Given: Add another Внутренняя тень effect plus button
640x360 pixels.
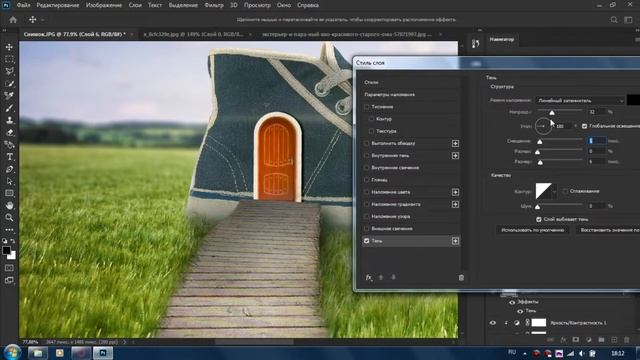Looking at the screenshot, I should (x=455, y=156).
